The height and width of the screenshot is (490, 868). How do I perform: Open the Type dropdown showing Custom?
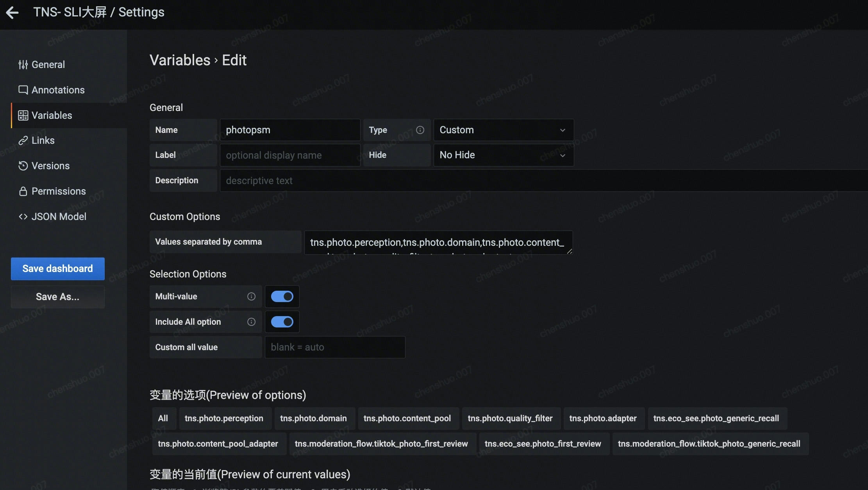[503, 130]
